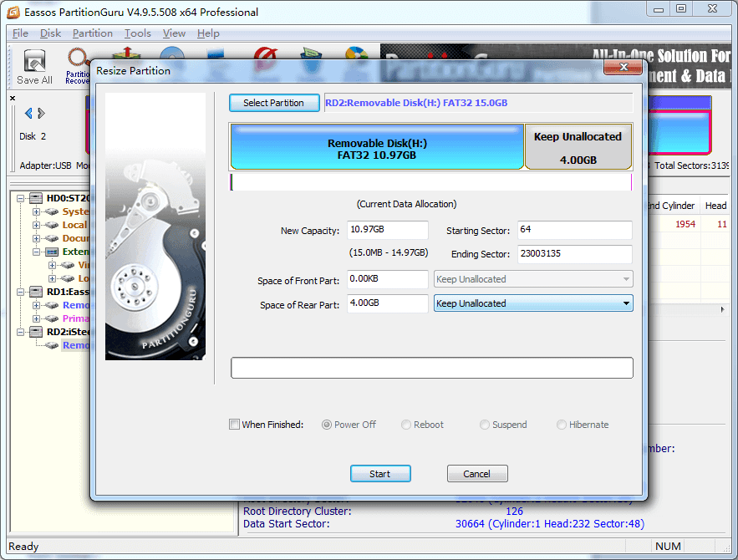
Task: Open the Help menu
Action: point(208,33)
